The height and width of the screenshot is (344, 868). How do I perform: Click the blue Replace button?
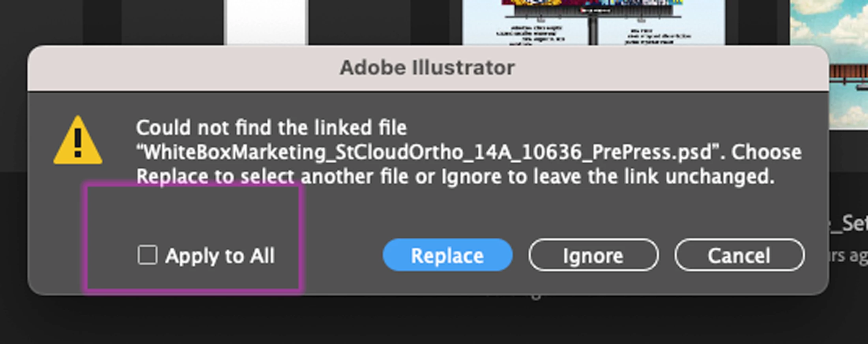[447, 255]
